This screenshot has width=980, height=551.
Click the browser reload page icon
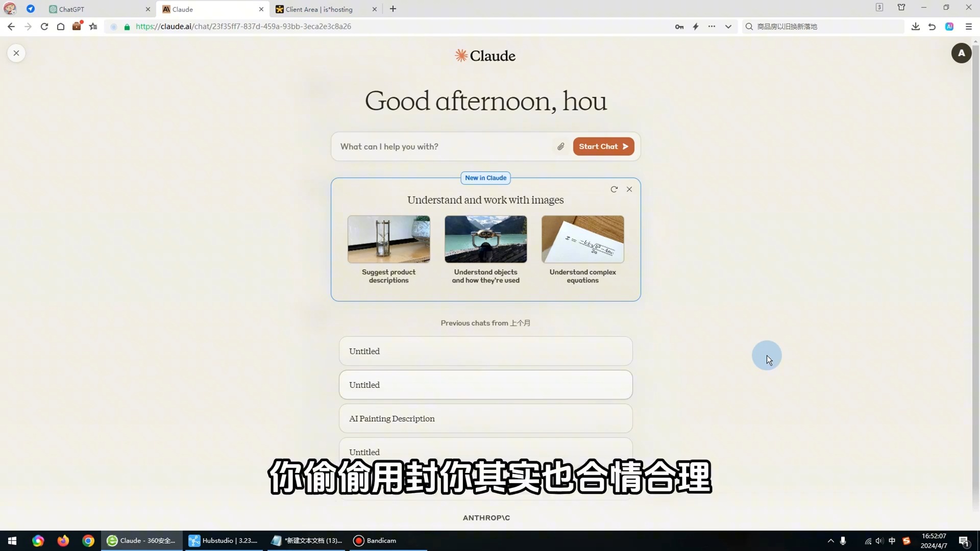44,27
